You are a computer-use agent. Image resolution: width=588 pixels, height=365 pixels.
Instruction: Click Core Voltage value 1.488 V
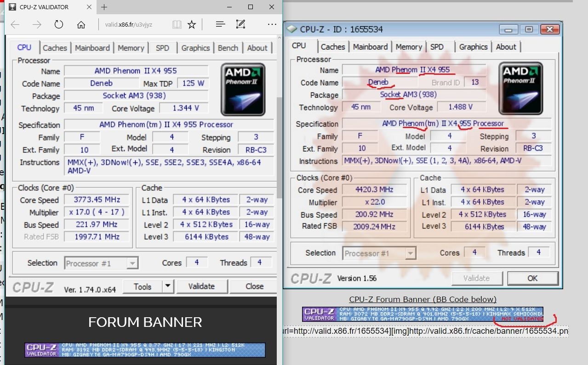click(x=461, y=107)
